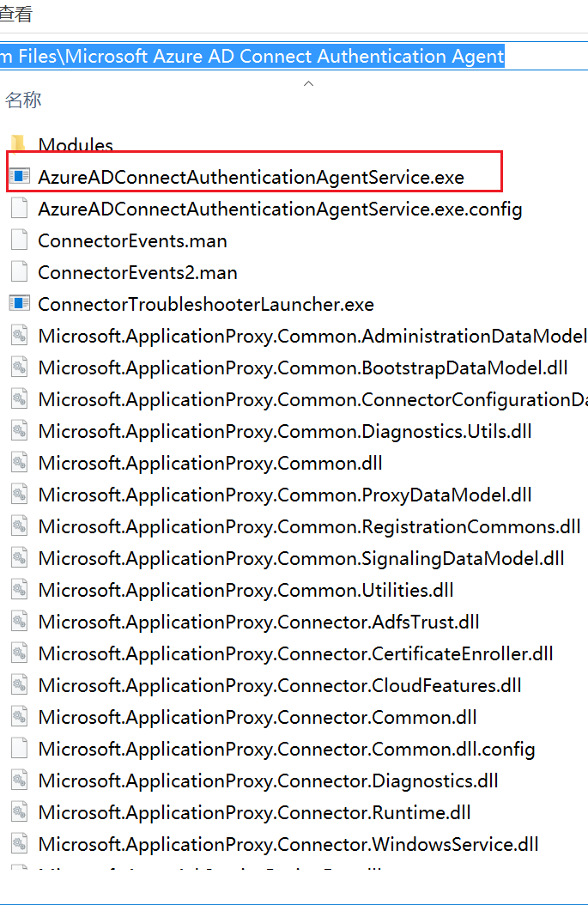This screenshot has height=905, width=588.
Task: Click the ConnectorEvents.man file icon
Action: pyautogui.click(x=20, y=240)
